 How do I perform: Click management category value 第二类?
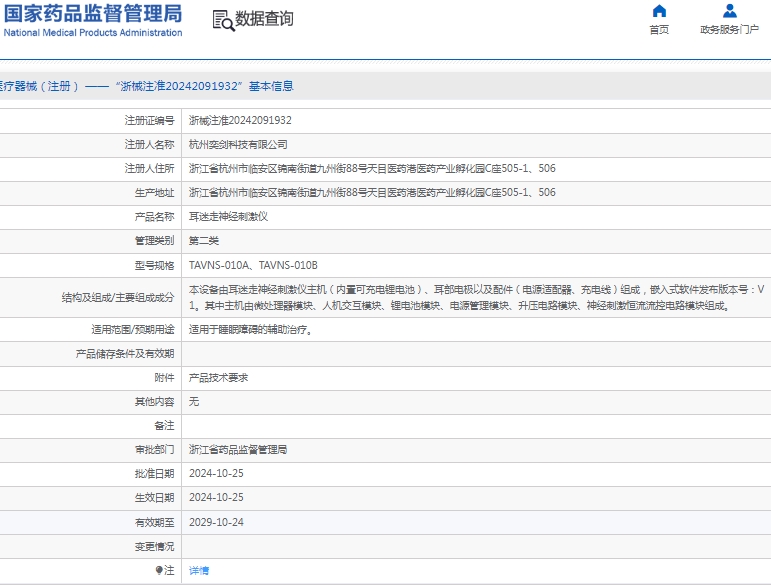tap(204, 241)
